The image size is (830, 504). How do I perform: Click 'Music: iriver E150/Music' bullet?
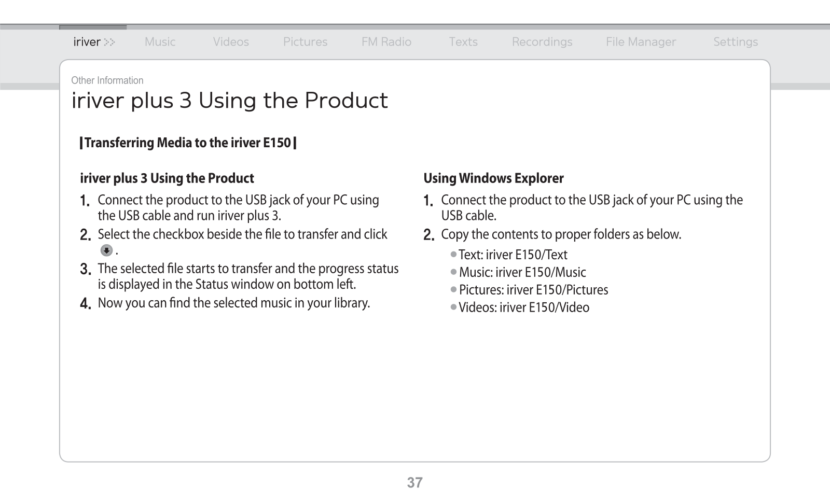519,272
